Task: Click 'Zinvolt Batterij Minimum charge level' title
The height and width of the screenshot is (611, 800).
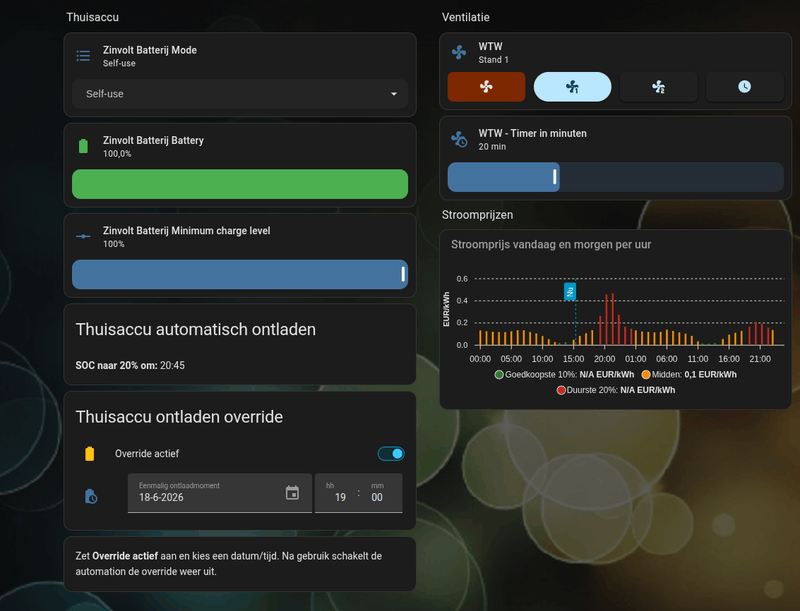Action: pos(186,231)
